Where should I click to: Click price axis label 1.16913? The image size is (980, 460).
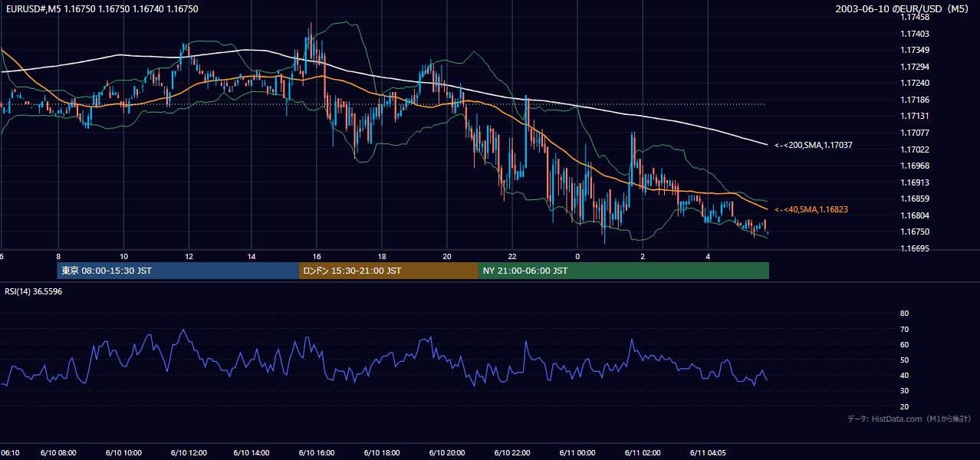[x=915, y=182]
